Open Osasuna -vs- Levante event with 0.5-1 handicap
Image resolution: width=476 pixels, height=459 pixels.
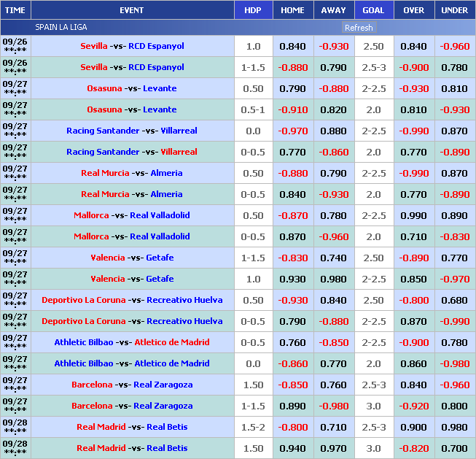(x=132, y=109)
